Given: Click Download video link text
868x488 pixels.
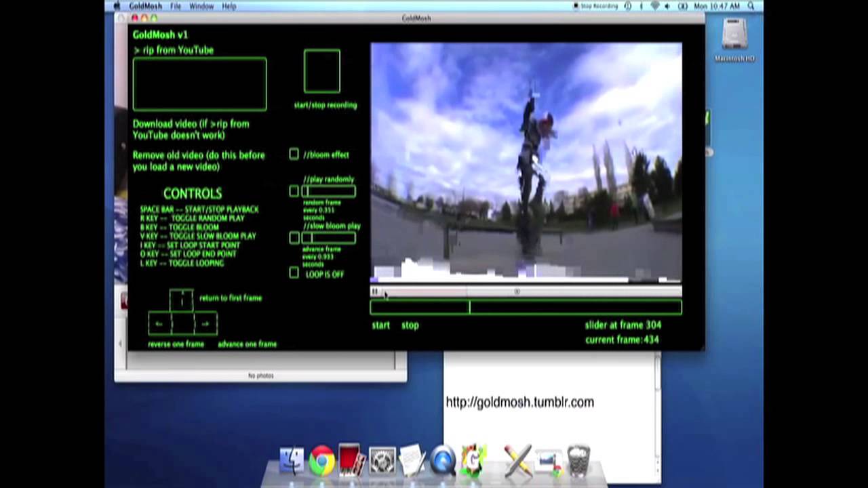Looking at the screenshot, I should click(191, 129).
